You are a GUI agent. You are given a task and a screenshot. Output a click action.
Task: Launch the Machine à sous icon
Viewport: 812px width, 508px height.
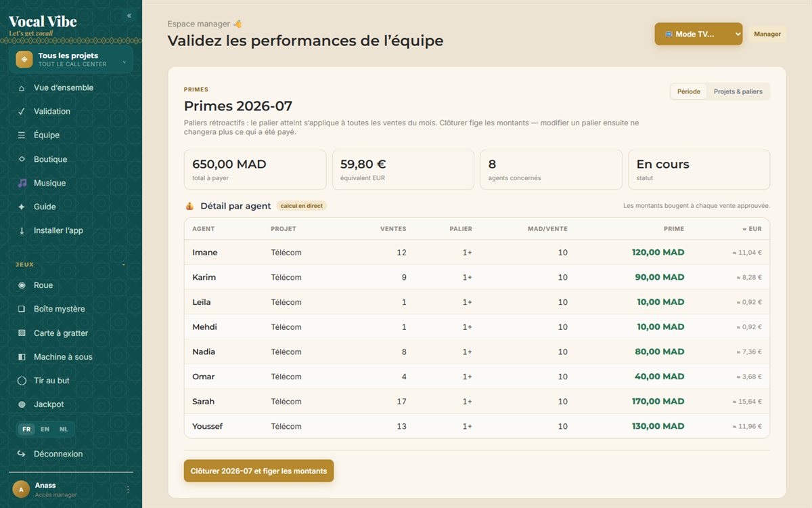click(x=22, y=357)
